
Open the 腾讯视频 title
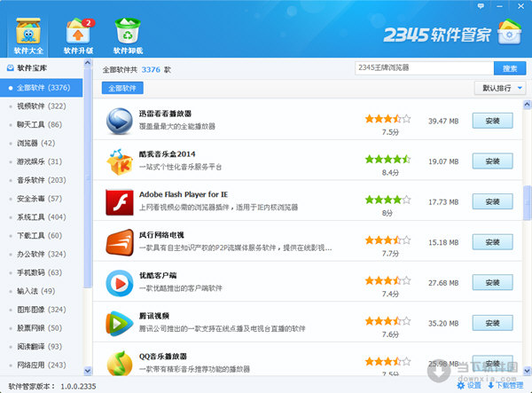[154, 316]
